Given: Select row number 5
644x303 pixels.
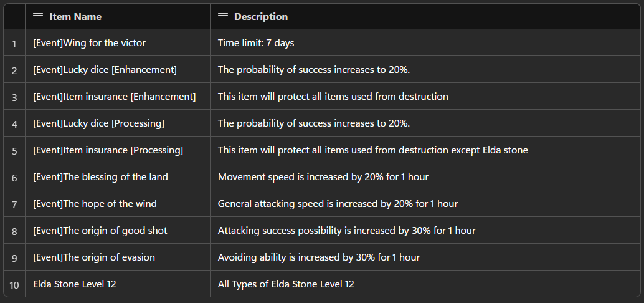Looking at the screenshot, I should coord(14,150).
